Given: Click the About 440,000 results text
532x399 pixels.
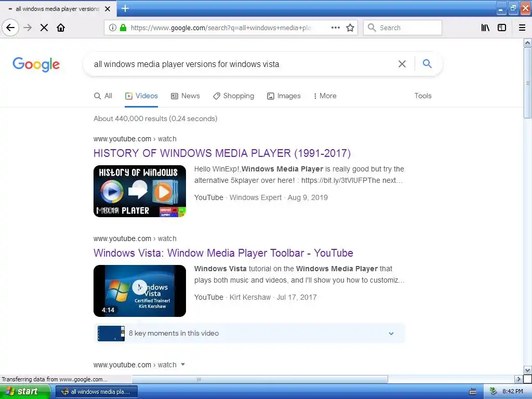Looking at the screenshot, I should click(x=155, y=119).
